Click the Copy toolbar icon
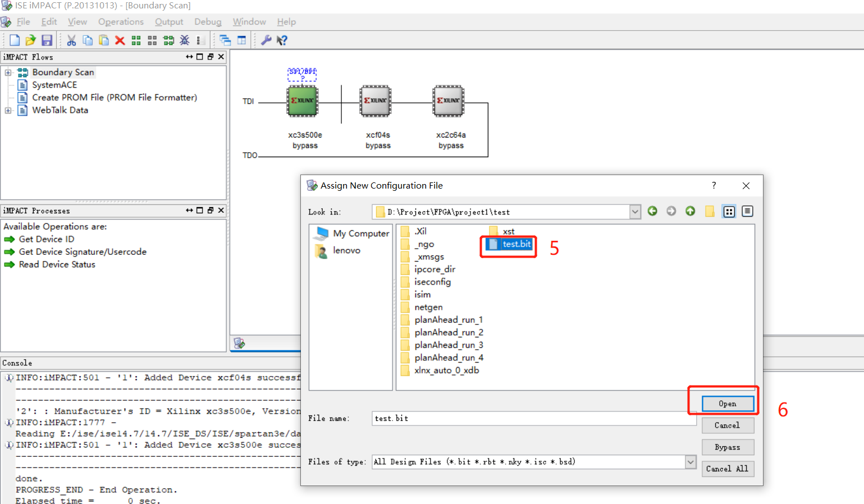The width and height of the screenshot is (864, 504). click(88, 40)
